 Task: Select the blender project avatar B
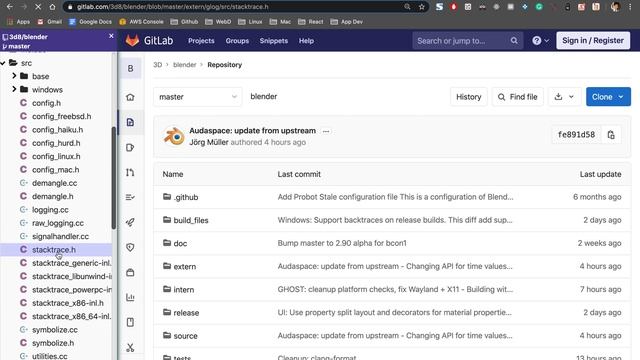(x=130, y=68)
